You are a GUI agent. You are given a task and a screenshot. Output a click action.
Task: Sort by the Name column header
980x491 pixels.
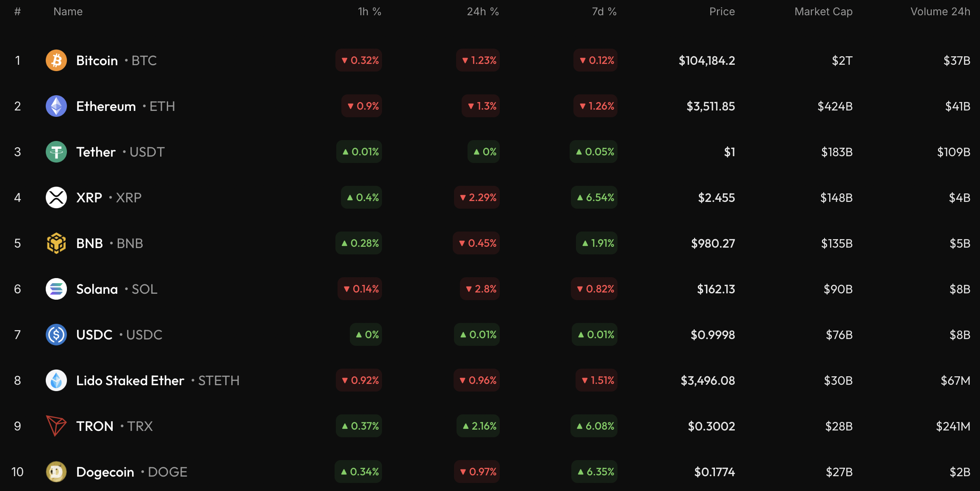[68, 12]
